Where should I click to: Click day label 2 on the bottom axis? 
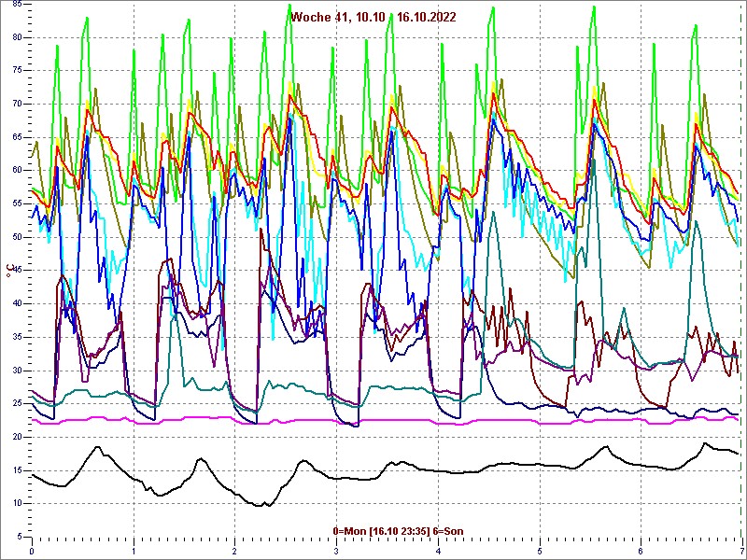(x=235, y=551)
